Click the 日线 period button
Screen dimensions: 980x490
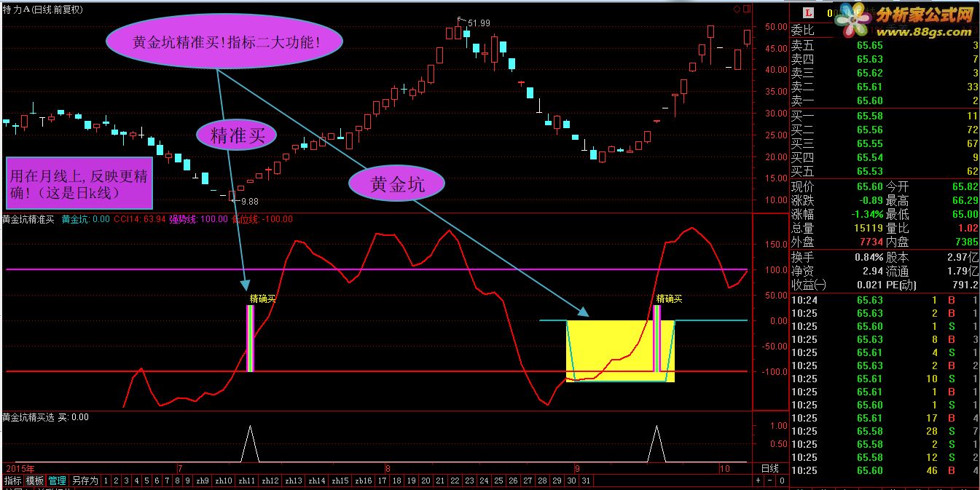(770, 468)
